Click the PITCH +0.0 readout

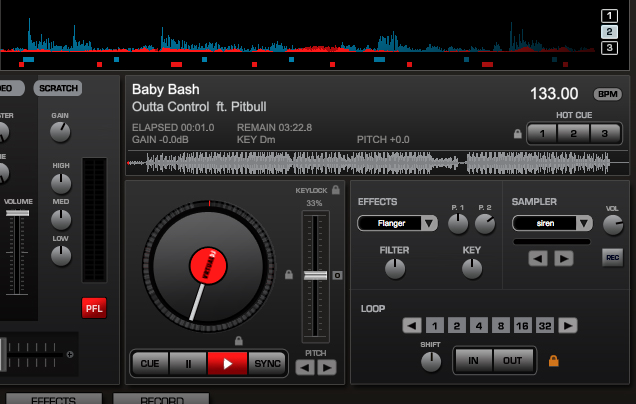(383, 140)
